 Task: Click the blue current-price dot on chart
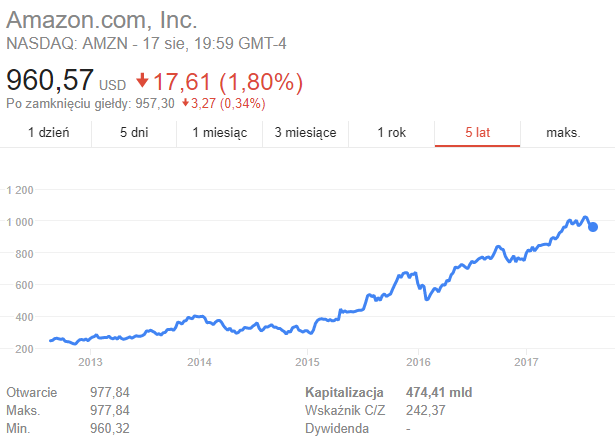[593, 227]
